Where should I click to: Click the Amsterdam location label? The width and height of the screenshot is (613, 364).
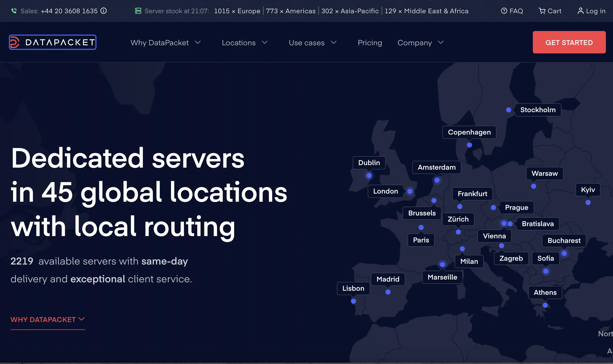point(437,167)
